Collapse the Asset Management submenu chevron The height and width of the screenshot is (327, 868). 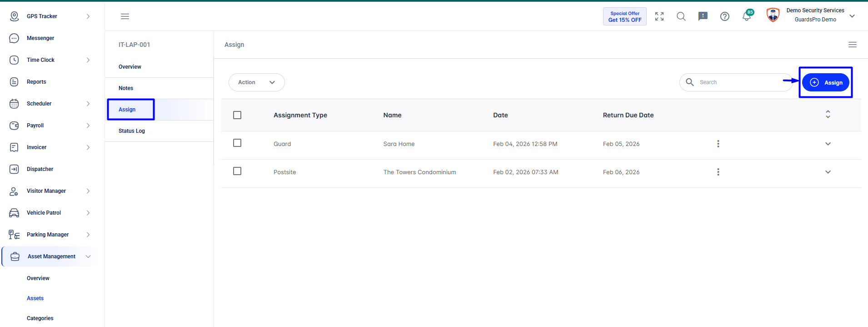tap(88, 257)
